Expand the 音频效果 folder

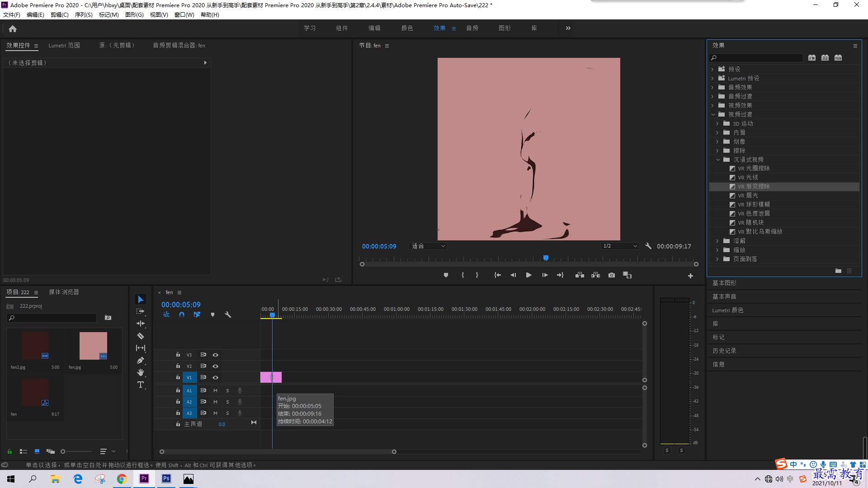[x=712, y=88]
